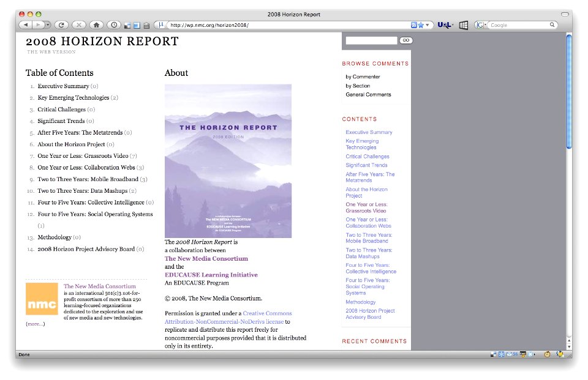Click the toolbar toggle pill in title bar
The width and height of the screenshot is (588, 380).
(565, 14)
